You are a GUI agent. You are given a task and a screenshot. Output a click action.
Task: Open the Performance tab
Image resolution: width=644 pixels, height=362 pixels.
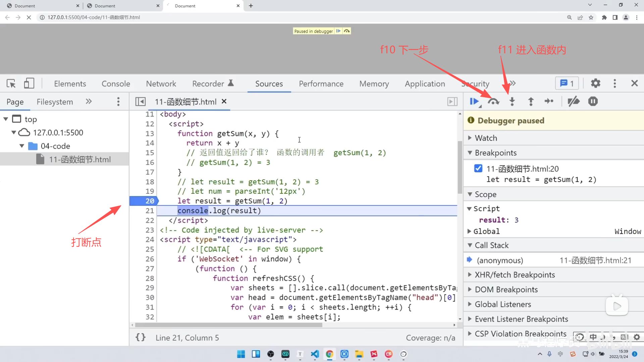coord(321,84)
